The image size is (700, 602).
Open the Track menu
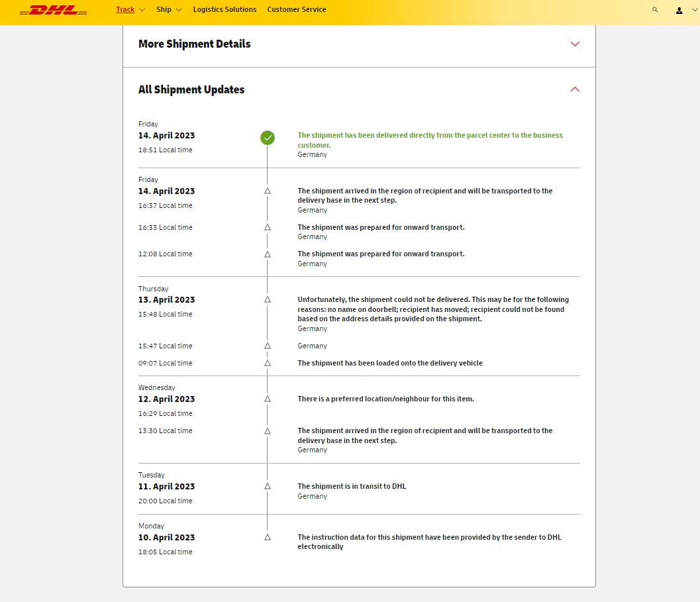[x=125, y=10]
